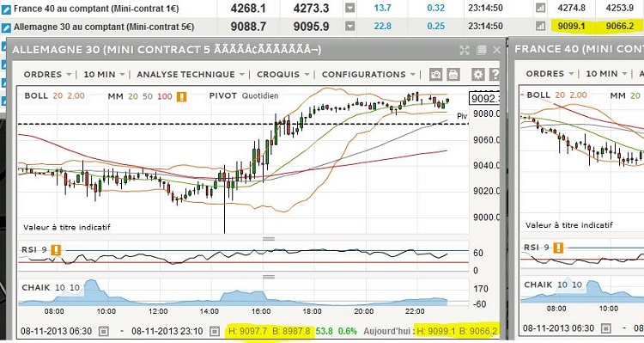644x343 pixels.
Task: Open the CROQUIS menu
Action: click(x=283, y=75)
